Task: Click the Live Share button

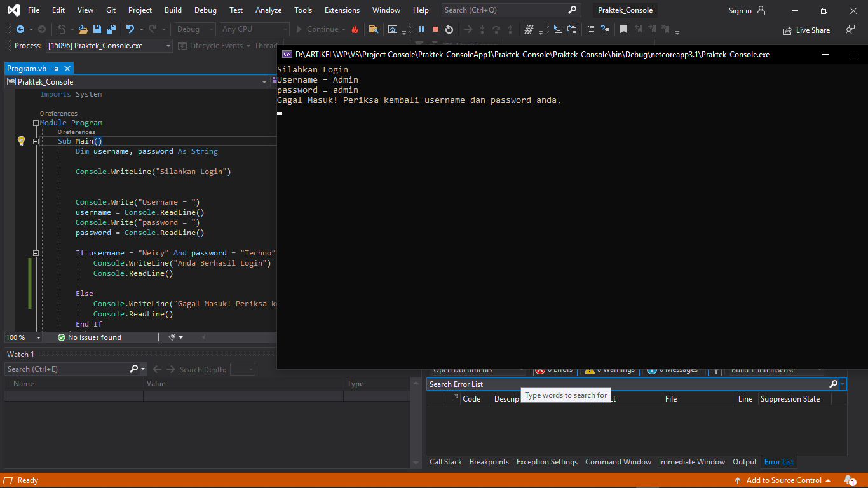Action: pyautogui.click(x=807, y=30)
